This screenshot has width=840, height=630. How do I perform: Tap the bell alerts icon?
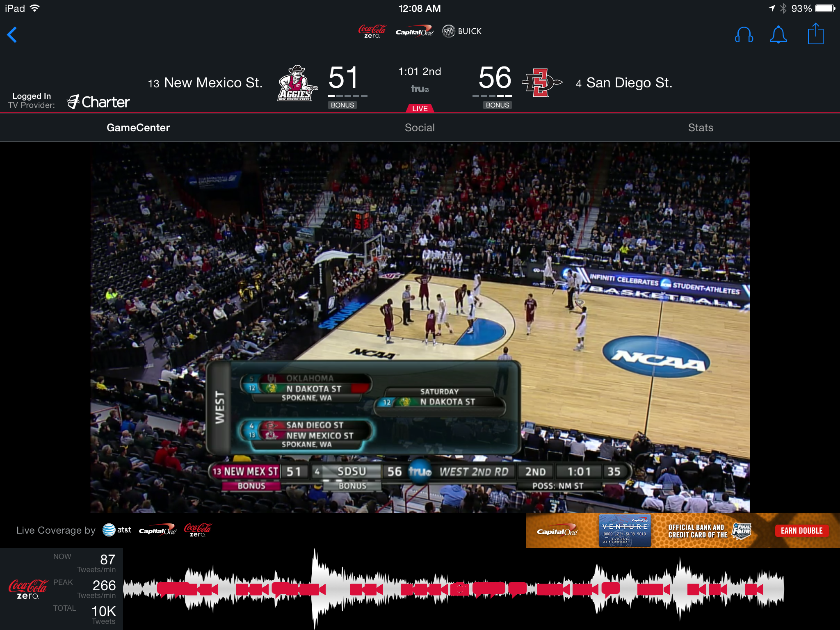click(x=778, y=35)
